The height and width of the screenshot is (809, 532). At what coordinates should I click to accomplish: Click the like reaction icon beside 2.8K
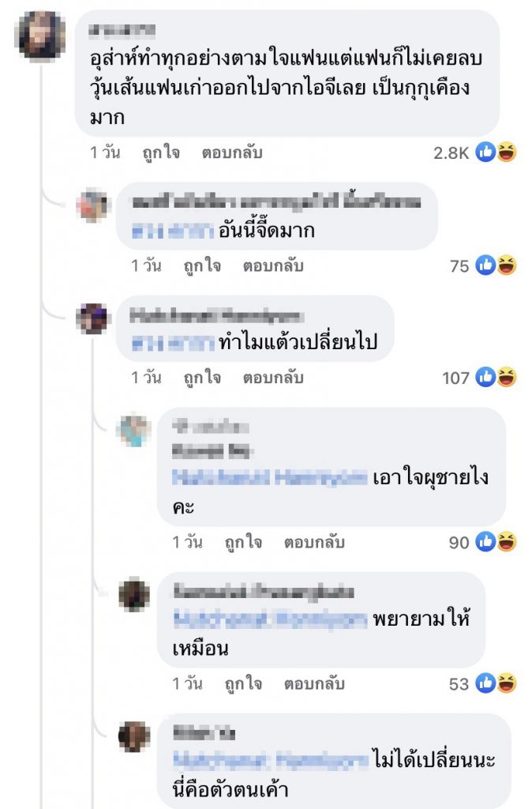click(x=485, y=152)
